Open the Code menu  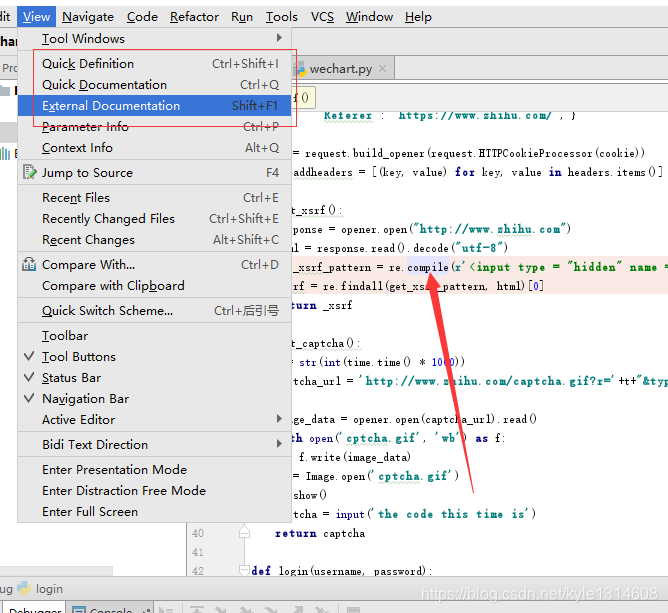[x=142, y=17]
